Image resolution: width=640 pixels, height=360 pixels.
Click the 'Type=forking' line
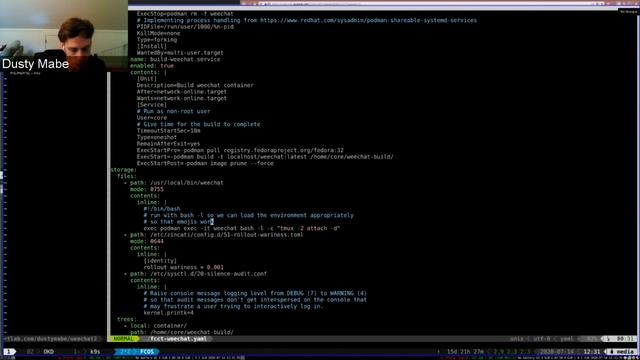[157, 40]
